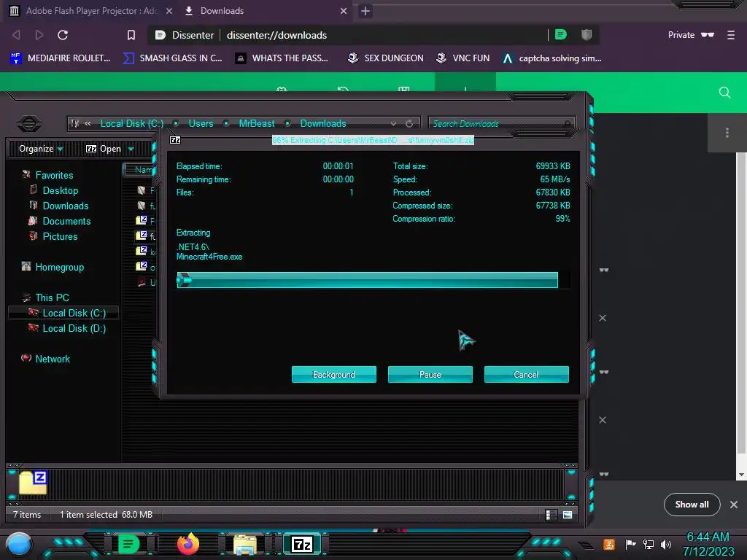Viewport: 747px width, 560px height.
Task: Click the zip file preview thumbnail in details pane
Action: [x=33, y=482]
